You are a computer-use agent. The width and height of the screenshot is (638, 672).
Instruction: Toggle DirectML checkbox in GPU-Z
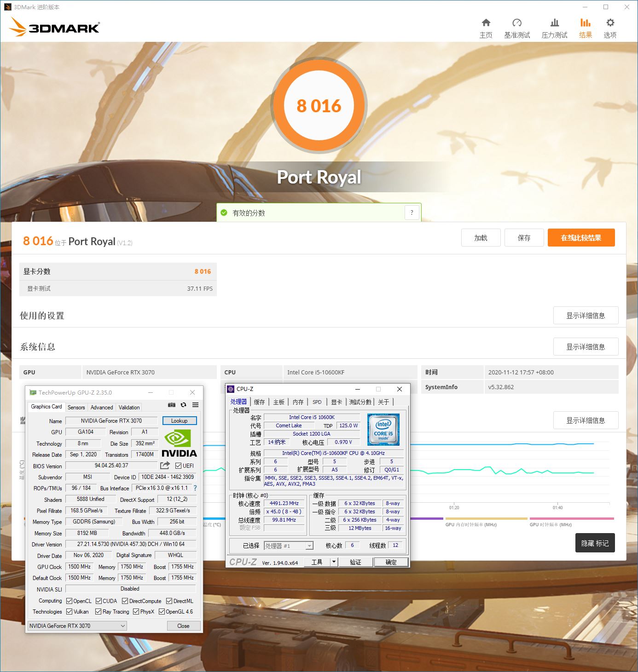[169, 601]
